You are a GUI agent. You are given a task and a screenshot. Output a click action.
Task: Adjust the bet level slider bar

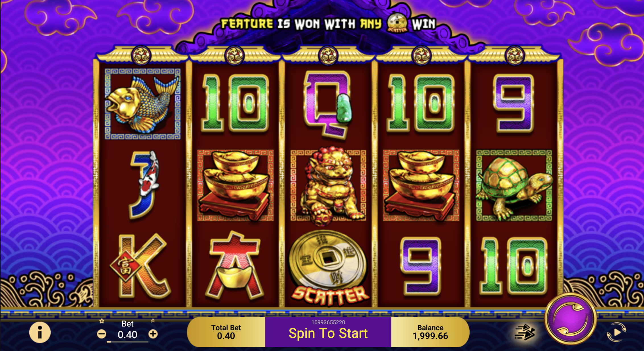[127, 342]
